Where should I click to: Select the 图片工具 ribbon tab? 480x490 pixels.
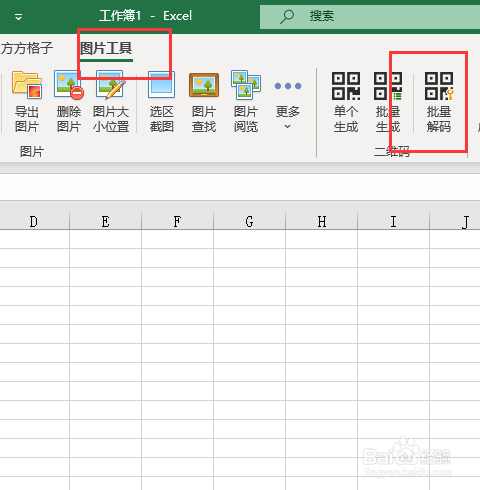point(106,48)
